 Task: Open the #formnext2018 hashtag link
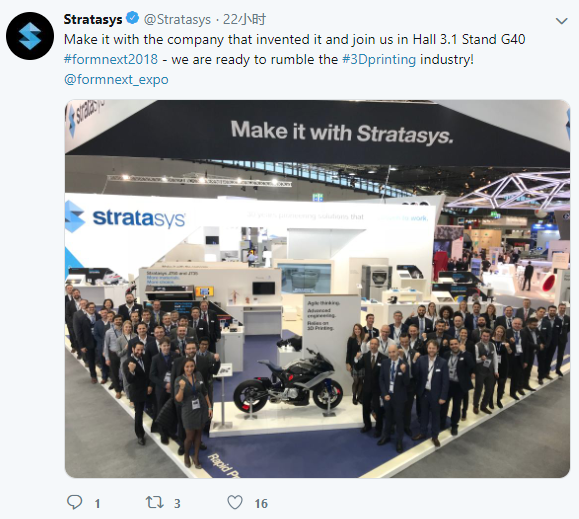(x=111, y=59)
